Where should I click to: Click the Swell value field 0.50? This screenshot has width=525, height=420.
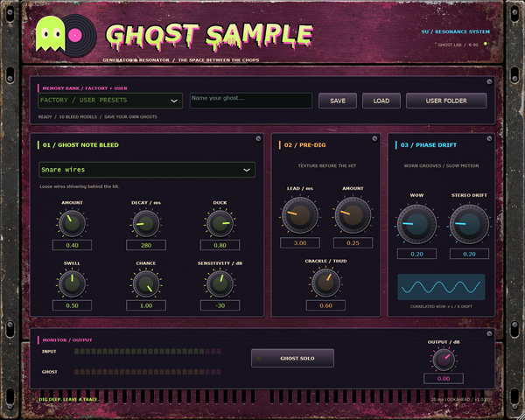click(x=72, y=305)
